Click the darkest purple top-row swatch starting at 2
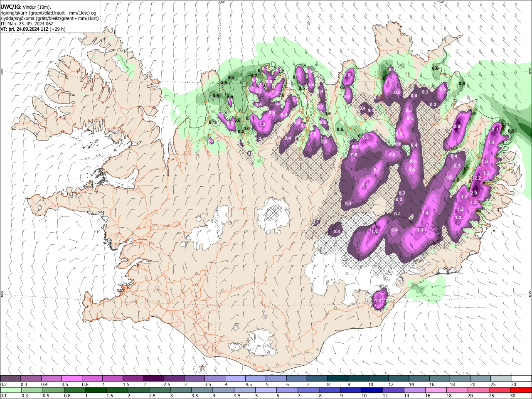 [153, 379]
